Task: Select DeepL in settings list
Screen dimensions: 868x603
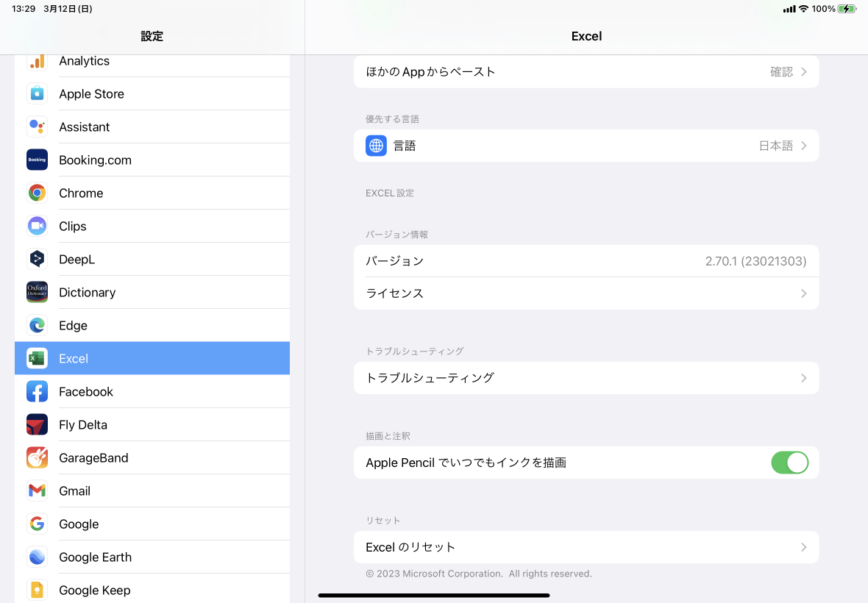Action: point(152,259)
